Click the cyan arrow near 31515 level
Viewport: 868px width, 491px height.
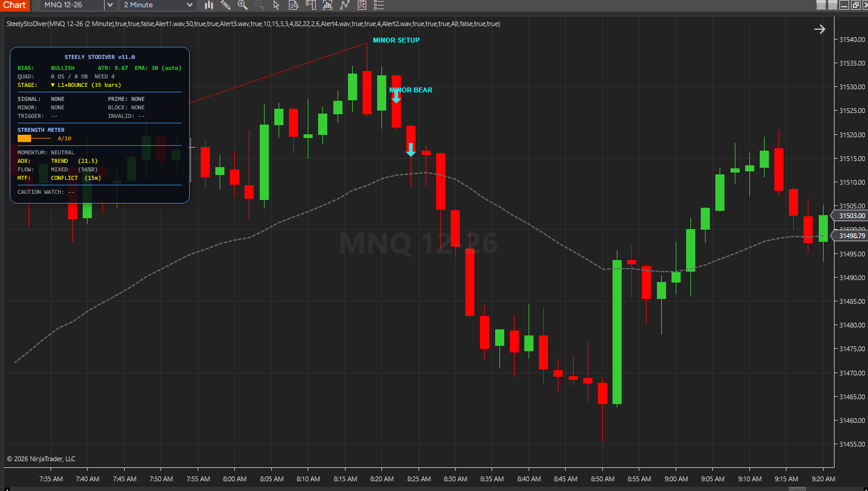411,149
